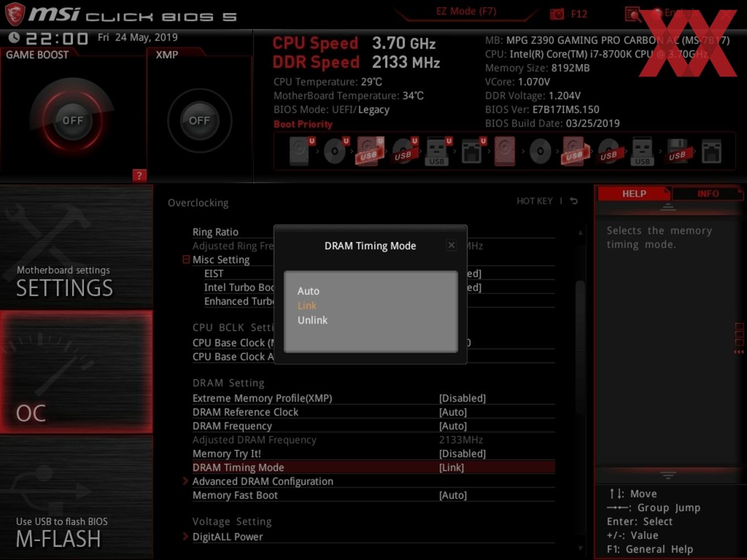
Task: Click the scroll up arrow of the settings list
Action: (x=581, y=233)
